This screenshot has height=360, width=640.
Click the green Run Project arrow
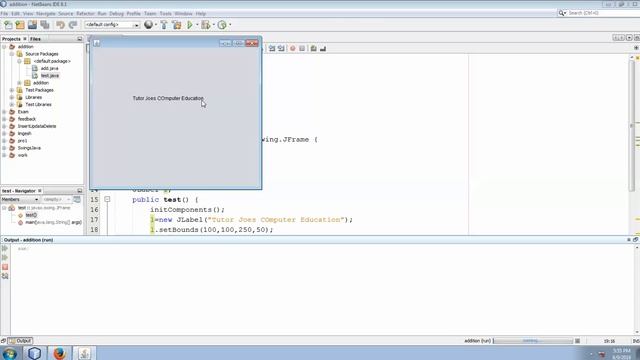190,25
